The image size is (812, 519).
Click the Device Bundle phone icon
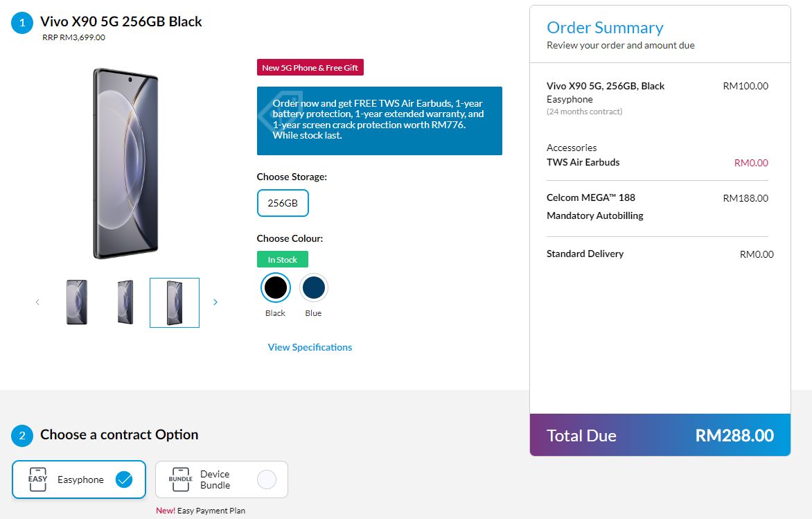click(181, 480)
